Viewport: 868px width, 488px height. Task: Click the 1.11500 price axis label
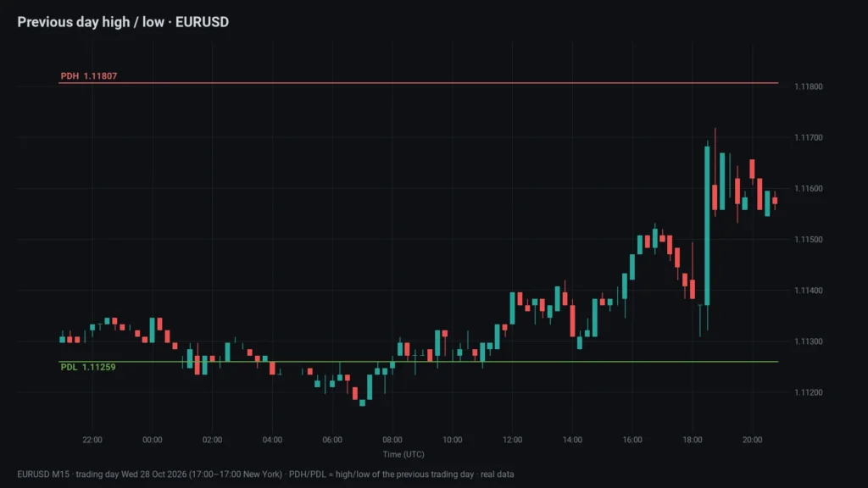[808, 240]
